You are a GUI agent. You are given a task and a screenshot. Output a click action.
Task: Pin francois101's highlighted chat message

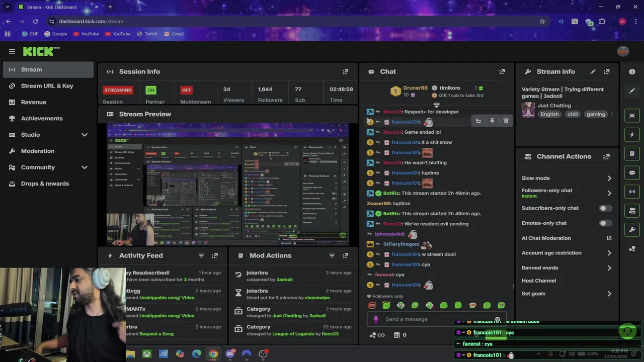point(492,121)
